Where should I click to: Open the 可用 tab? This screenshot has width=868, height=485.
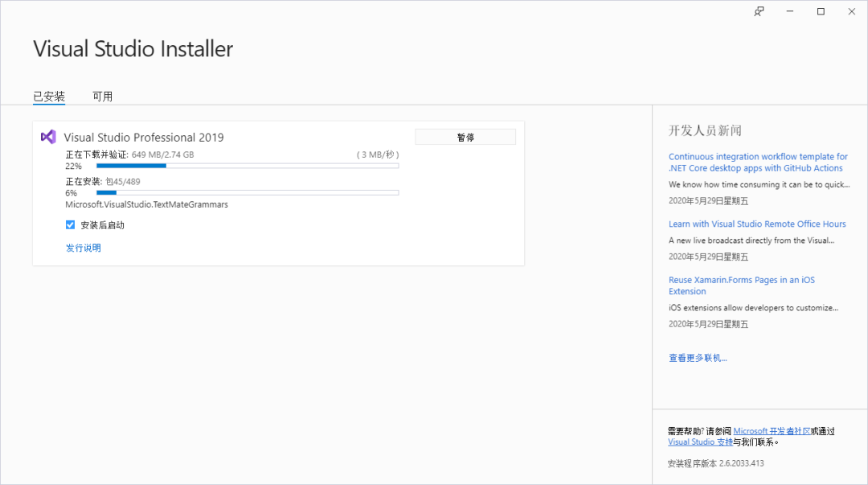102,97
